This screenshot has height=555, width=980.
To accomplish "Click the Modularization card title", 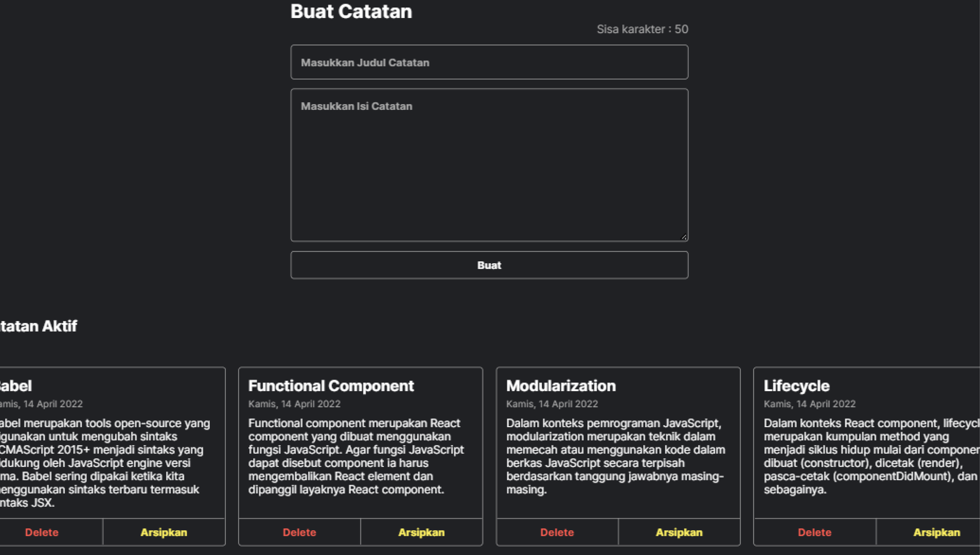I will pyautogui.click(x=561, y=386).
